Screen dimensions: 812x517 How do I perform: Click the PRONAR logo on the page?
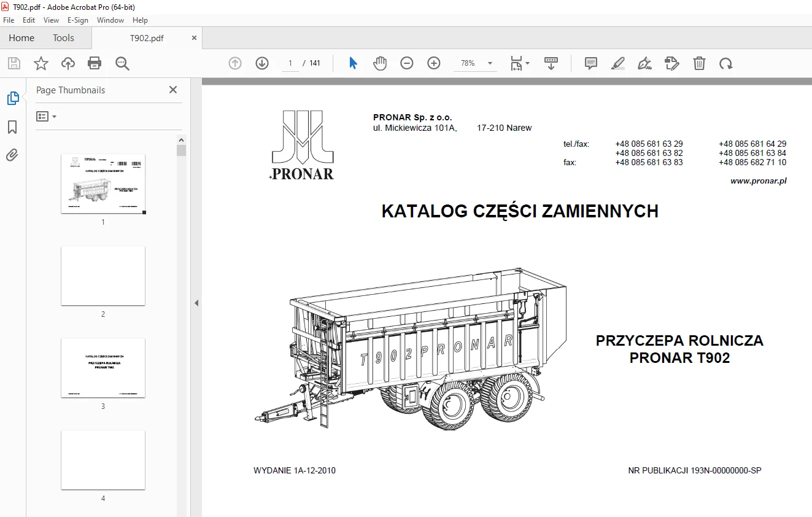303,145
